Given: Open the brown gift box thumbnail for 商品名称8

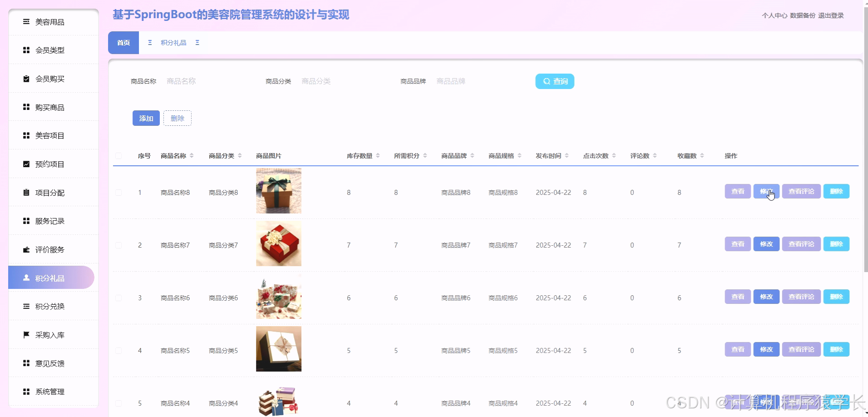Looking at the screenshot, I should 279,191.
